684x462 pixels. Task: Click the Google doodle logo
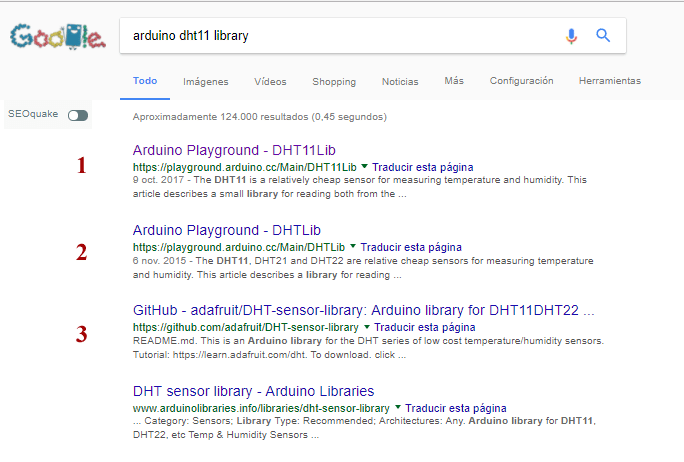(56, 38)
